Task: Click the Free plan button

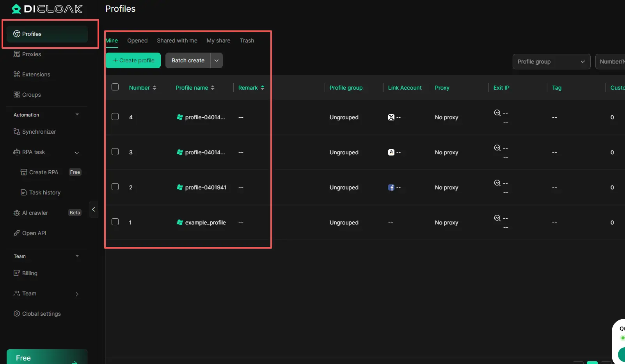Action: tap(47, 357)
